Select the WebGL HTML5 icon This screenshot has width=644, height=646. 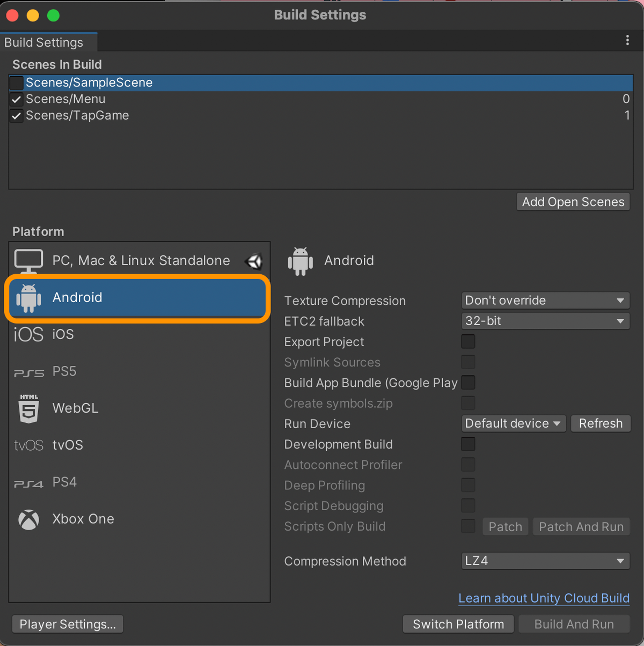tap(28, 408)
